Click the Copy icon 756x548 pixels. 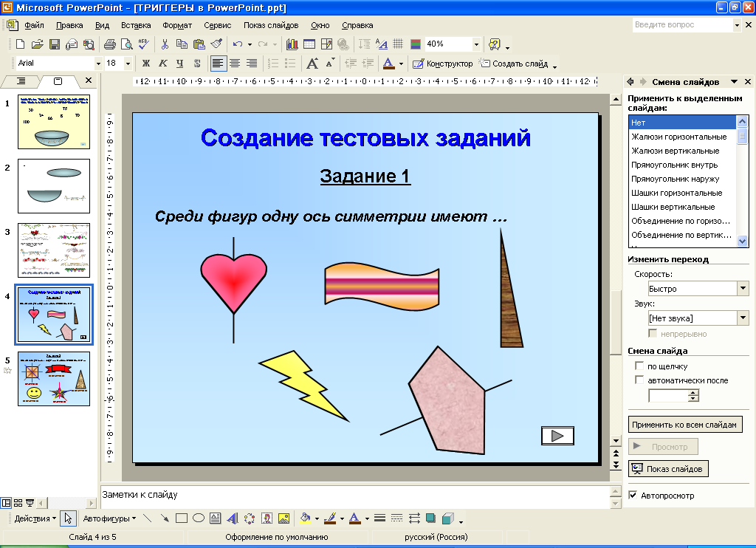[x=182, y=44]
